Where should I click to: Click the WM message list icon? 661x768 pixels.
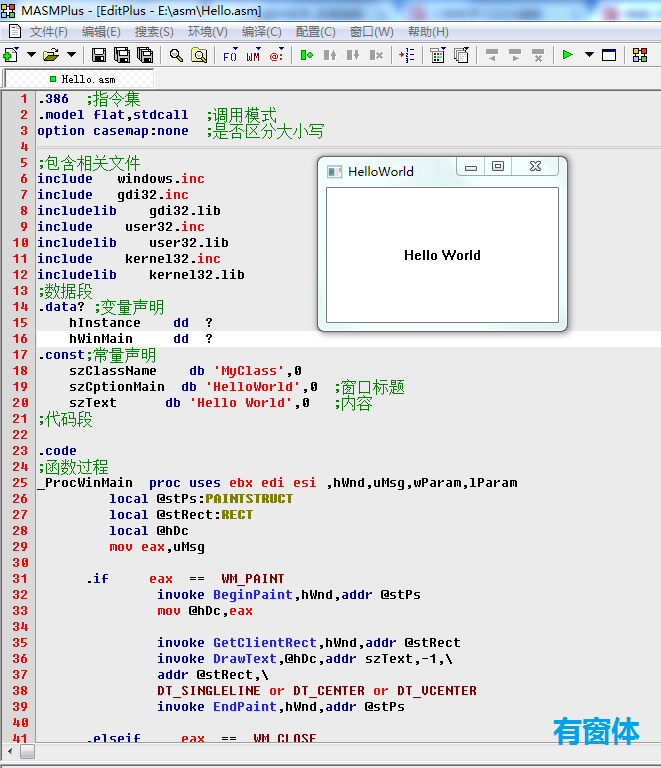pos(253,55)
